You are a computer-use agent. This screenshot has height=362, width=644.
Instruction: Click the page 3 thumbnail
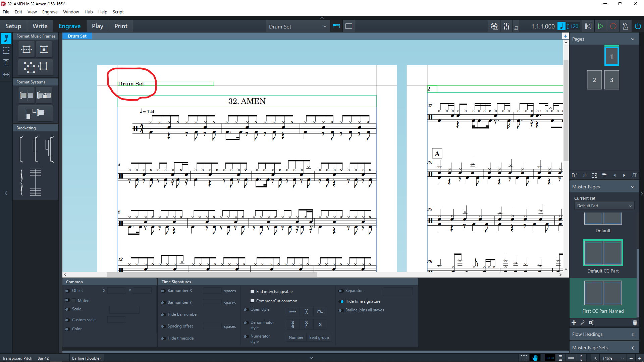611,80
